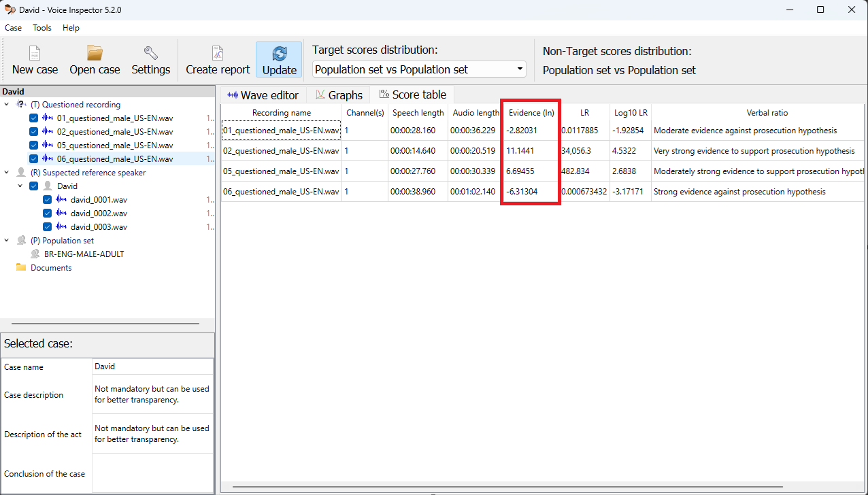Click the Suspected reference speaker person icon
868x495 pixels.
click(21, 173)
